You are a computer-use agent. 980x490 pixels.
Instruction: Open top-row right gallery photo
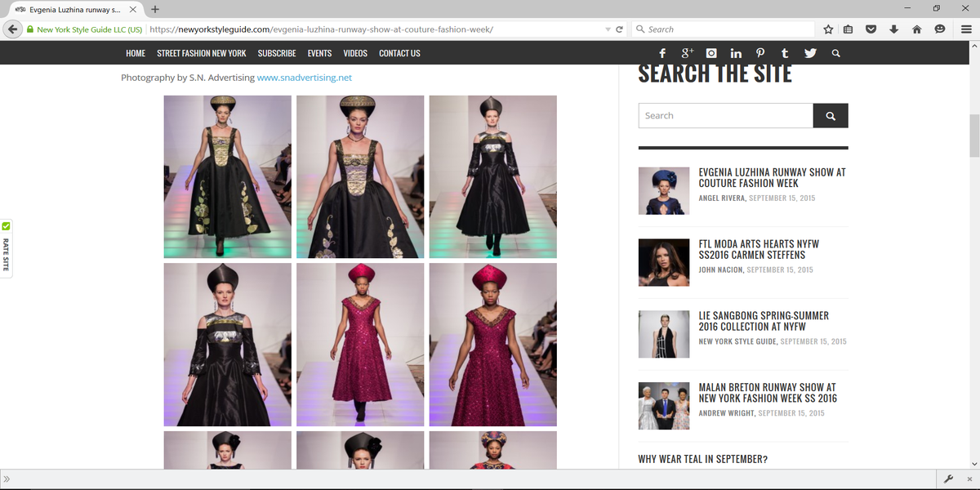pos(493,177)
